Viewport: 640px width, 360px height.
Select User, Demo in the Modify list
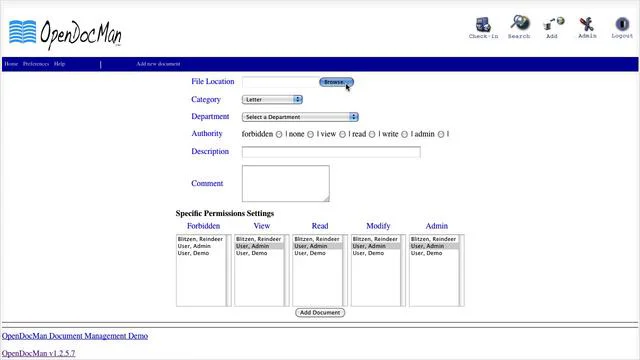(376, 253)
